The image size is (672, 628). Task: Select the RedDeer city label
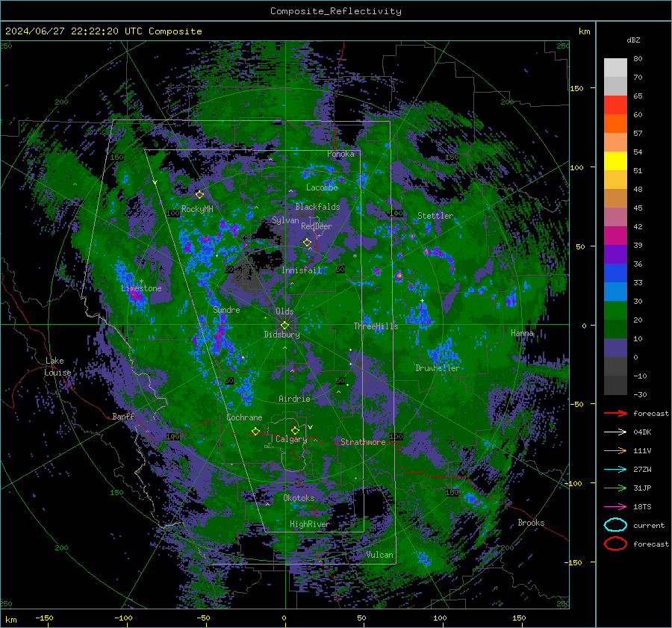317,226
